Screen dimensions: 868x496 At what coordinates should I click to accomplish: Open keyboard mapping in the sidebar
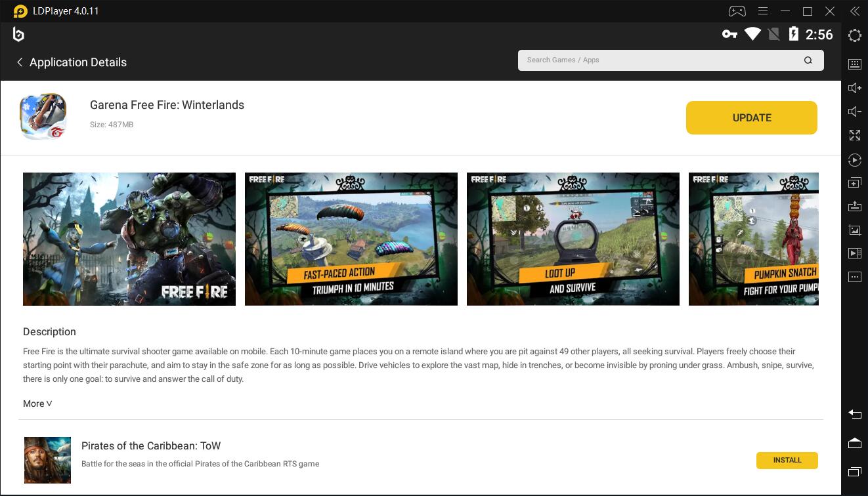[854, 64]
